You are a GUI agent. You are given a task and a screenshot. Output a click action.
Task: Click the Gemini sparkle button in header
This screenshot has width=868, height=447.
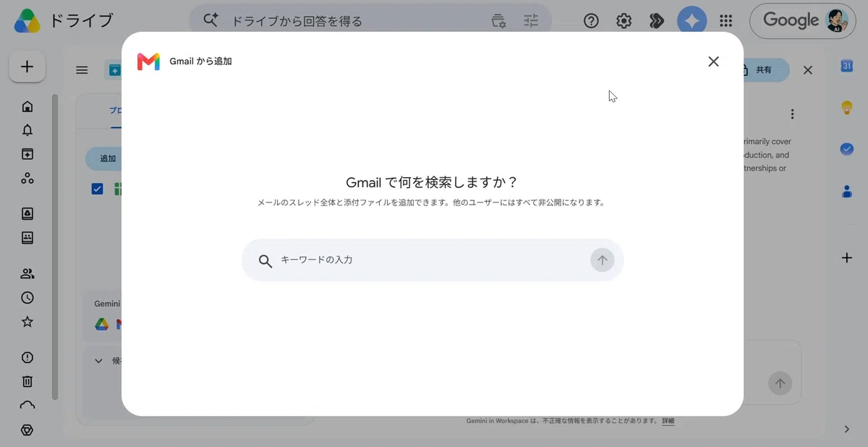[x=692, y=21]
